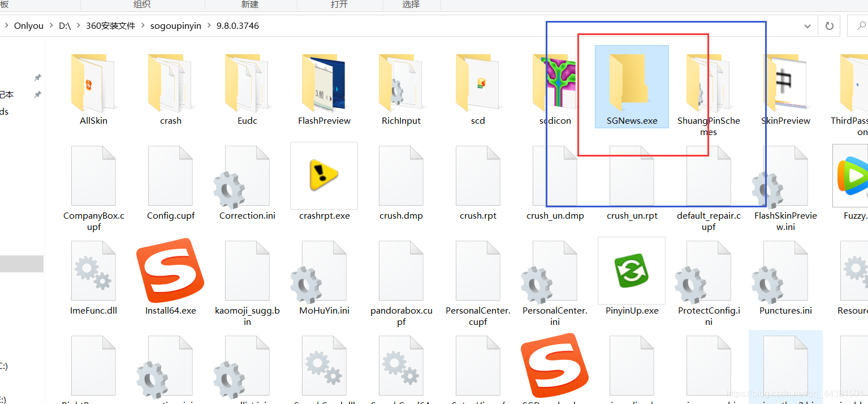Open the address bar history dropdown
This screenshot has width=868, height=404.
pyautogui.click(x=807, y=26)
